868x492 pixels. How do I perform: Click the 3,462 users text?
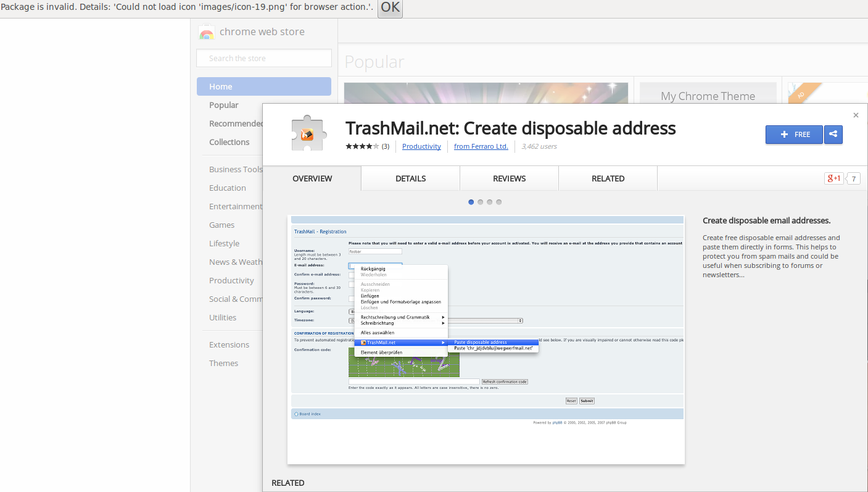coord(539,146)
